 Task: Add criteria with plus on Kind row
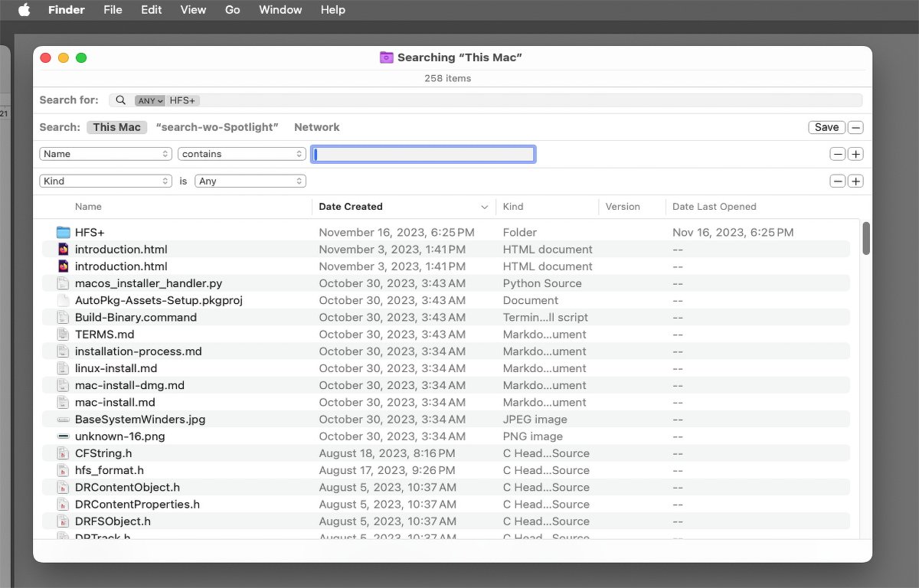point(855,181)
